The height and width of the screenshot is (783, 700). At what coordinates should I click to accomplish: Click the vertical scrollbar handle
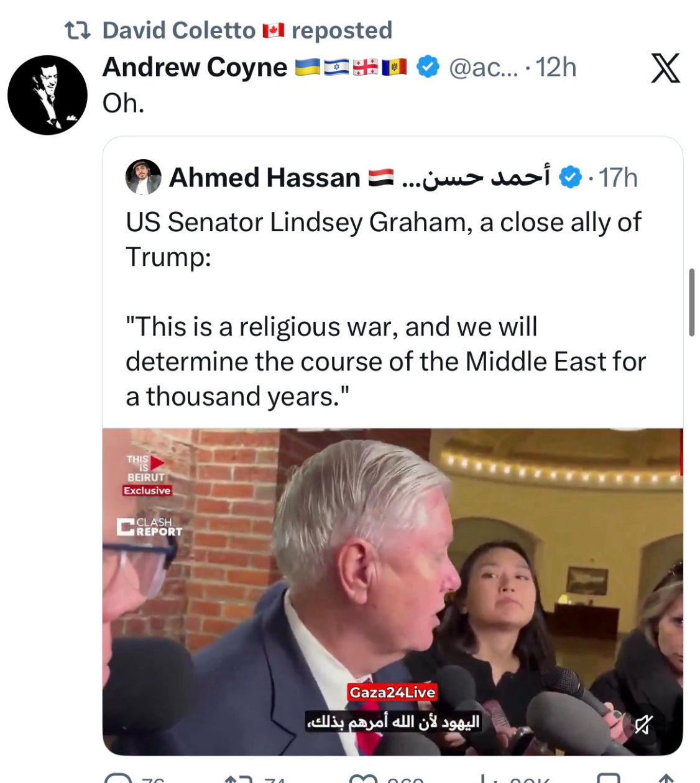pyautogui.click(x=691, y=303)
